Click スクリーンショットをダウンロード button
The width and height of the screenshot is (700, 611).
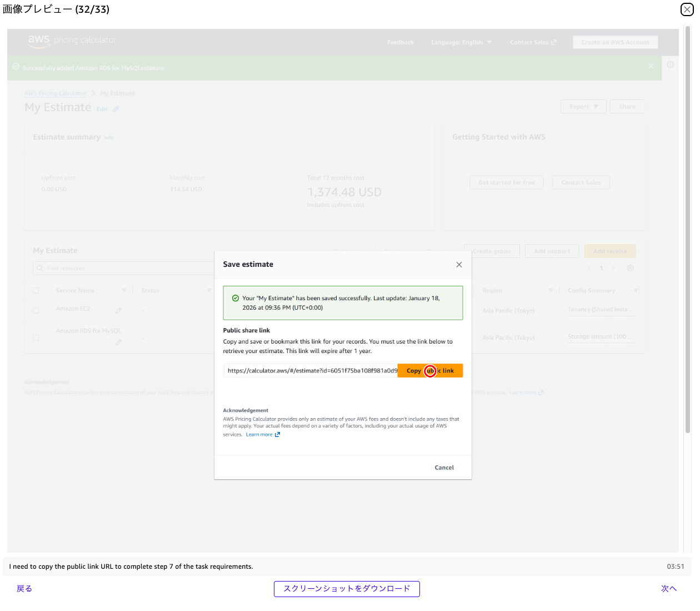347,589
